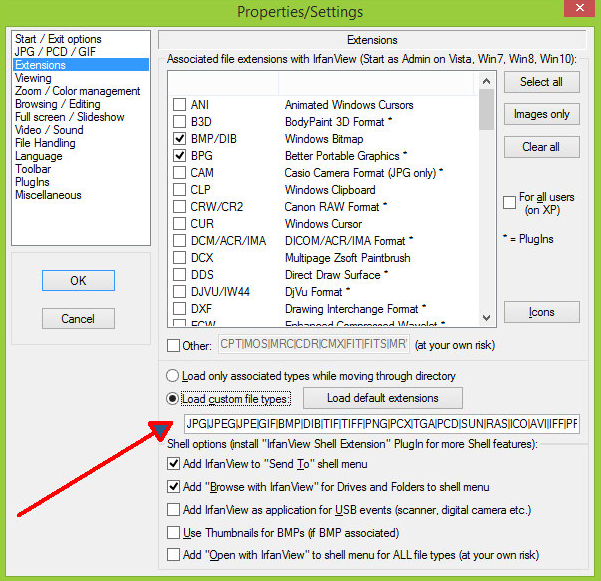Check the DCX extension checkbox
The width and height of the screenshot is (601, 581).
(x=179, y=258)
